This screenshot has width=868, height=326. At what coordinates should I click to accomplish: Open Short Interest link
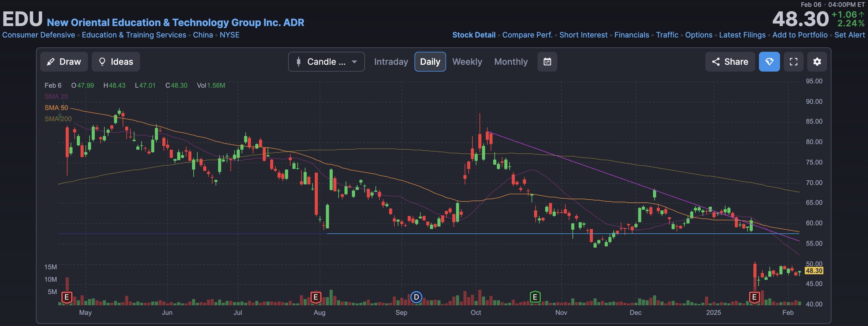coord(583,35)
